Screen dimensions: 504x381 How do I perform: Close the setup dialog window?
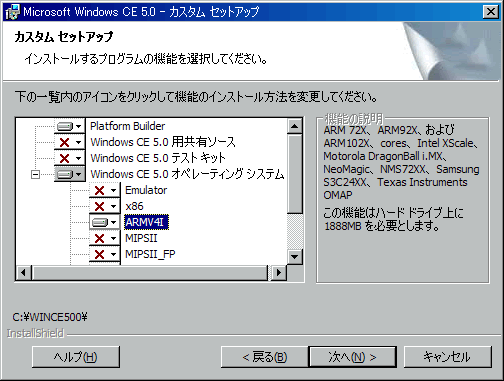click(x=491, y=12)
